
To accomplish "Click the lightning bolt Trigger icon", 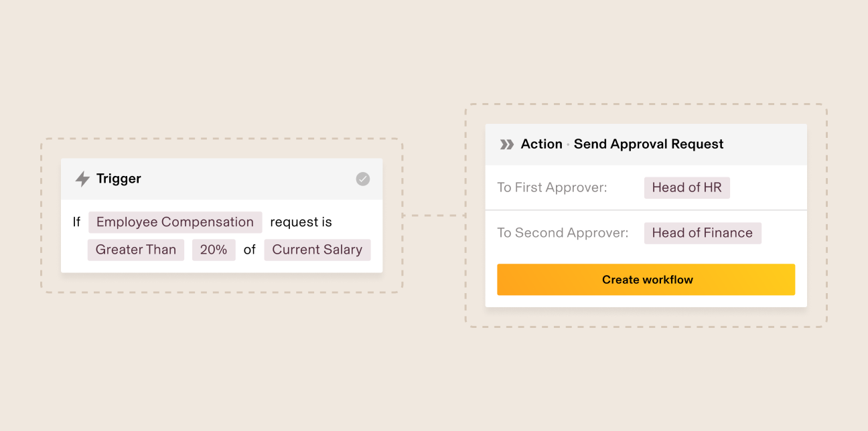I will (x=82, y=179).
